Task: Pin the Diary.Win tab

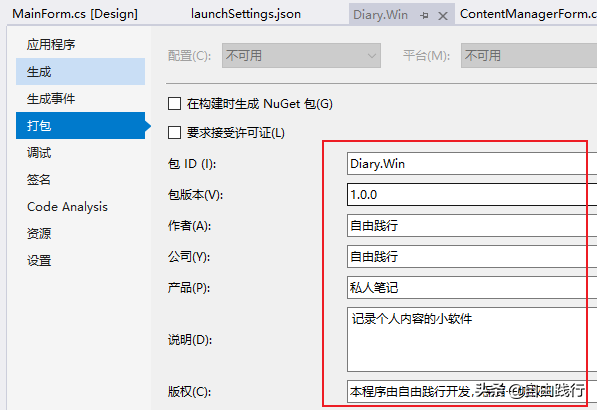Action: (x=424, y=16)
